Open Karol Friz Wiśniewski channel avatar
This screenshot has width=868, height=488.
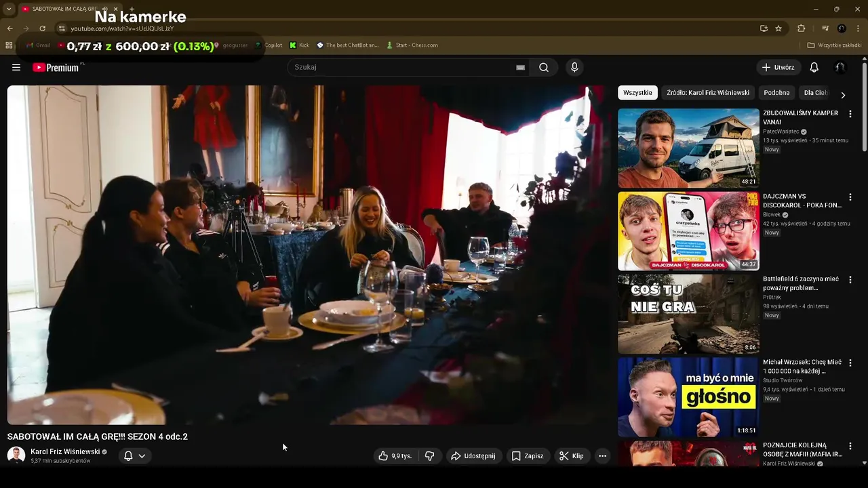(x=16, y=455)
